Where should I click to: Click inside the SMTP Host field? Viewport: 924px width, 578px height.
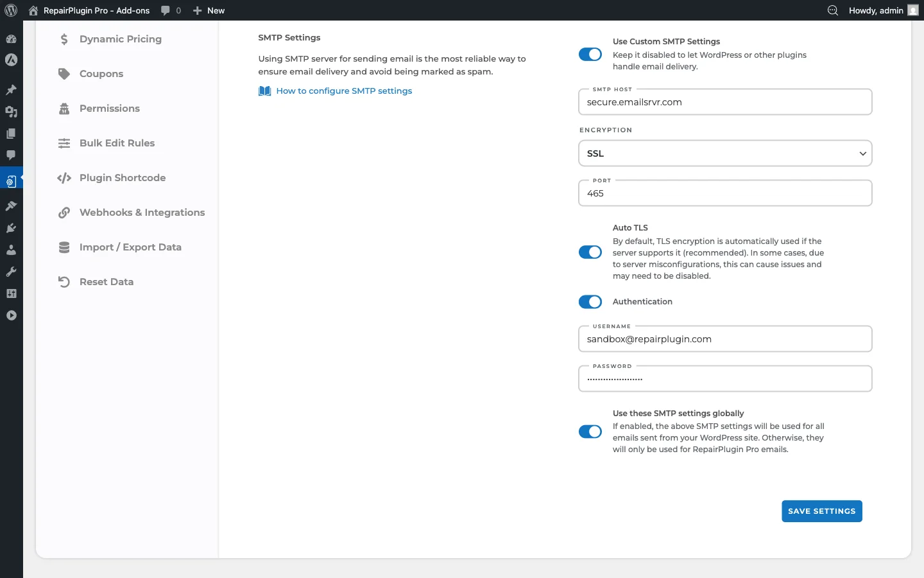[725, 102]
